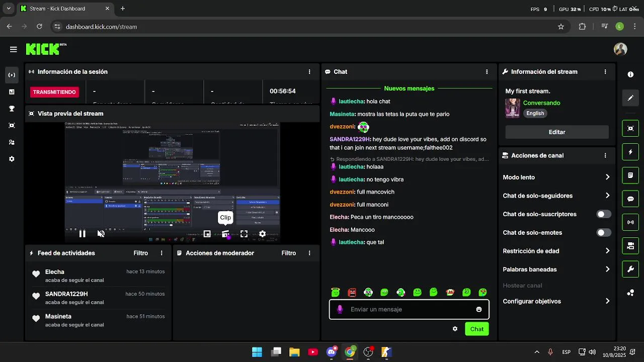Click Editar button in stream info
644x362 pixels.
(557, 132)
